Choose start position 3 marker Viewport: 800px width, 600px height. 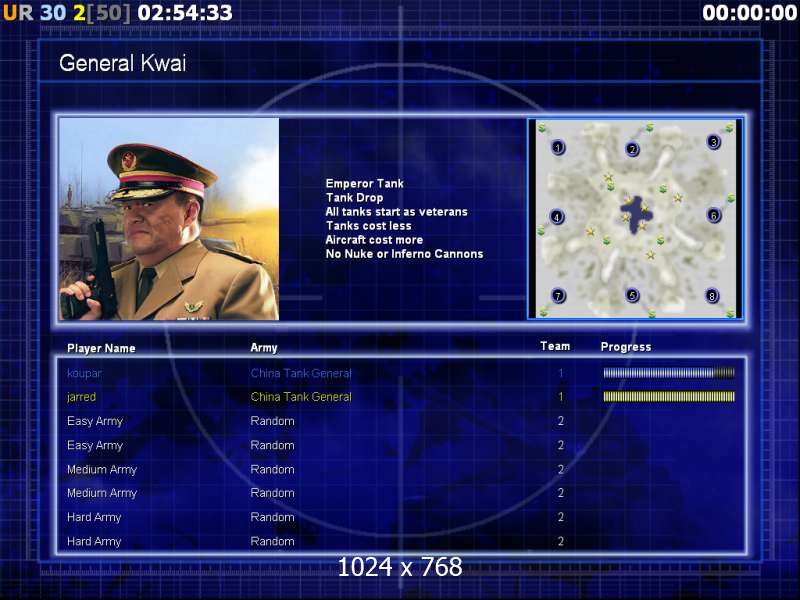pos(713,142)
